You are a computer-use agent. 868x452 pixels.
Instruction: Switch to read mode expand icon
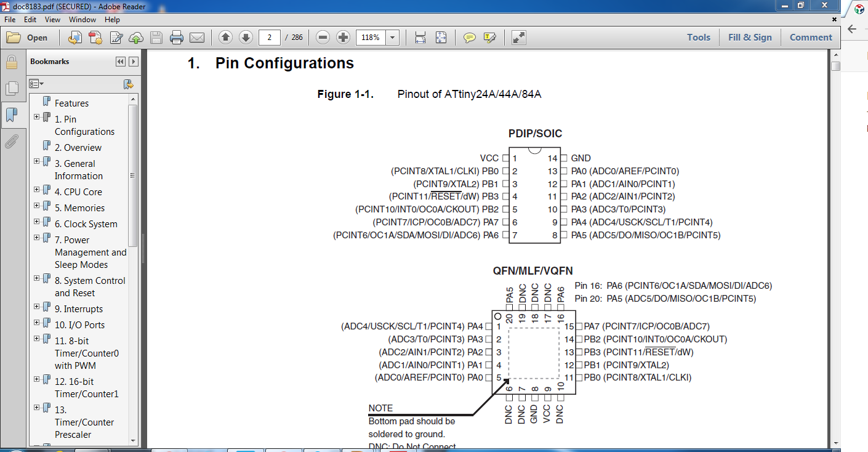(x=519, y=38)
